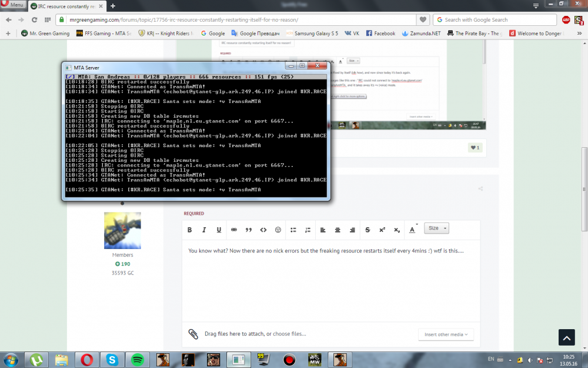Screen dimensions: 588x368
Task: Open the emoticon smiley picker
Action: click(x=278, y=230)
